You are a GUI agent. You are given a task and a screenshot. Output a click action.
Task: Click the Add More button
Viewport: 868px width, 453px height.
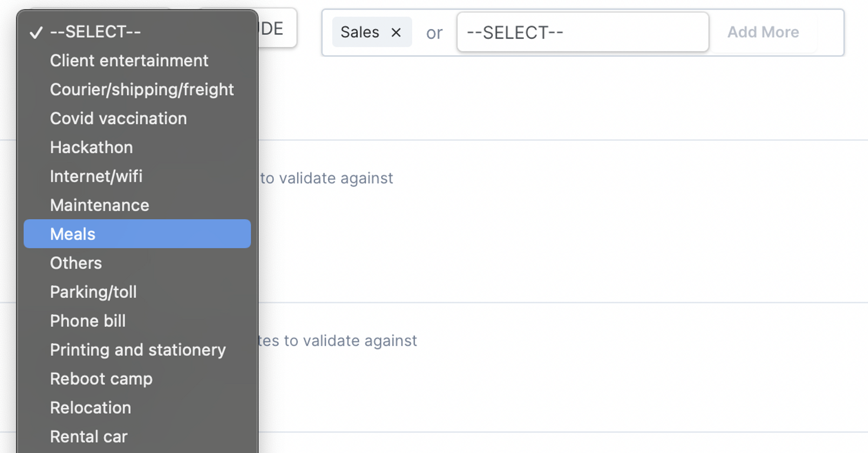763,32
